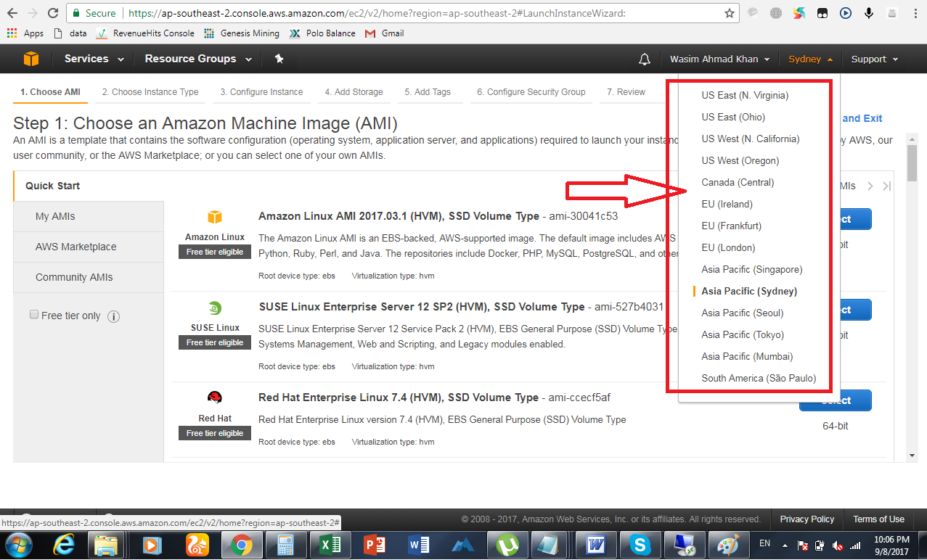Open the media player taskbar icon
The height and width of the screenshot is (560, 927).
pos(152,544)
